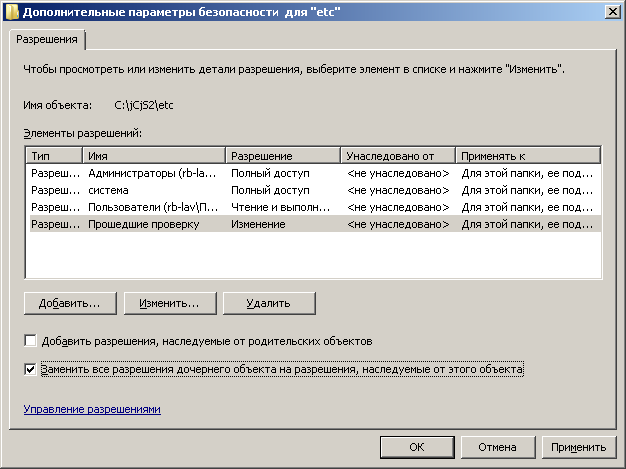The height and width of the screenshot is (469, 626).
Task: Click the folder icon in title bar
Action: [x=12, y=12]
